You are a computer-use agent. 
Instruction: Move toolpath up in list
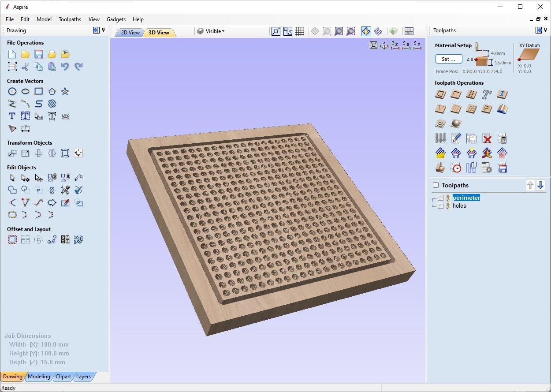coord(530,185)
